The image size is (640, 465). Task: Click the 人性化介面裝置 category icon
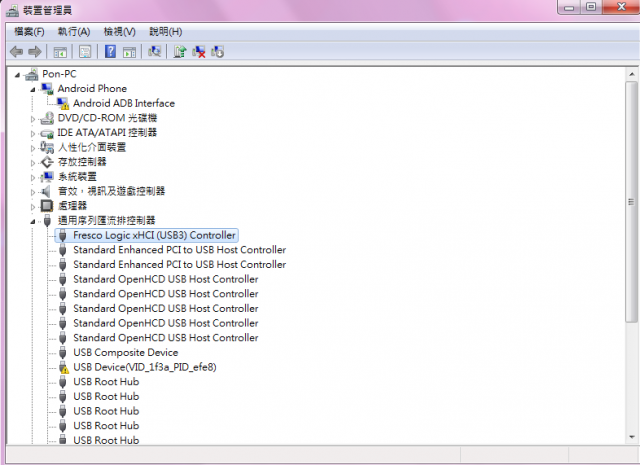coord(47,147)
